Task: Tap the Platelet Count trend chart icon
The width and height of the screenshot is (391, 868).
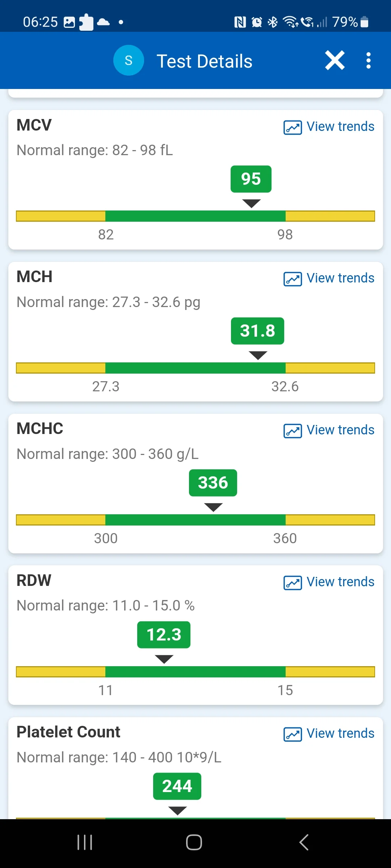Action: click(x=293, y=734)
